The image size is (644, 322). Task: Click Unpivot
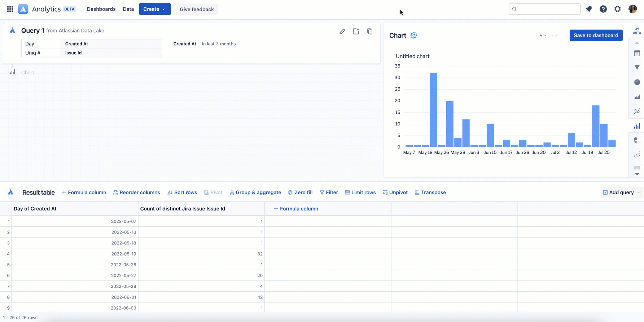tap(395, 192)
